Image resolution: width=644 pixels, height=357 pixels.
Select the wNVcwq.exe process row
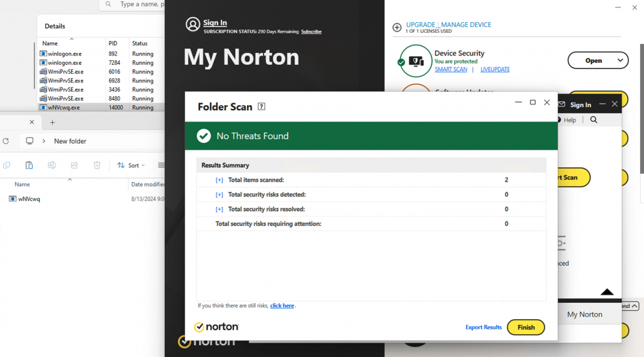[101, 107]
